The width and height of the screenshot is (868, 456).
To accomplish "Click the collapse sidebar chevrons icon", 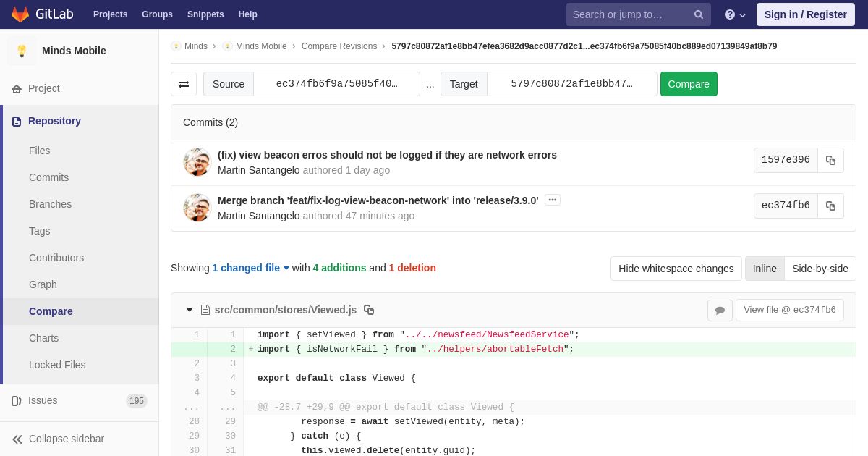I will tap(17, 439).
